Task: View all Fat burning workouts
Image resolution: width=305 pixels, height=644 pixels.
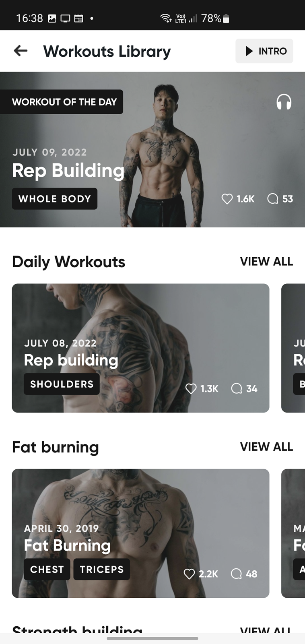Action: pyautogui.click(x=266, y=447)
